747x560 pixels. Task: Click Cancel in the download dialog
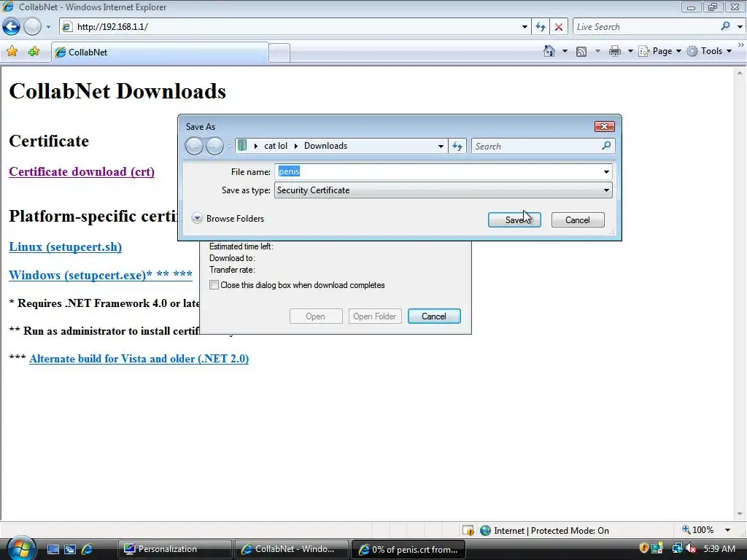(x=434, y=316)
